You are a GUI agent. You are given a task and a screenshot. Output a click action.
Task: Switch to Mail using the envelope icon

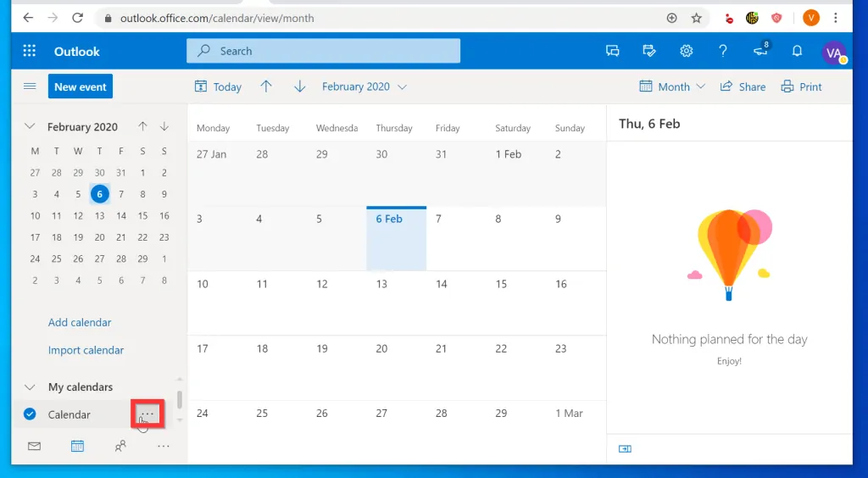34,446
